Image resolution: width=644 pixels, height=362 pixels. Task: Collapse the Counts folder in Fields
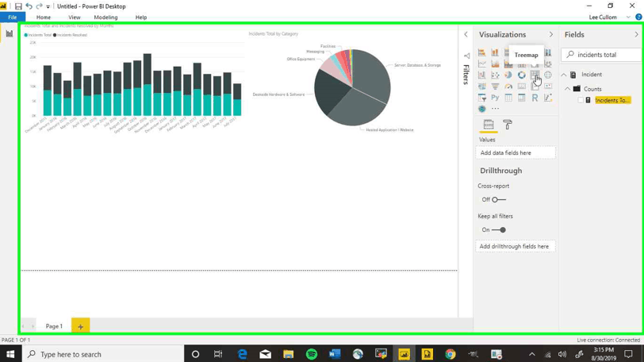pos(567,89)
